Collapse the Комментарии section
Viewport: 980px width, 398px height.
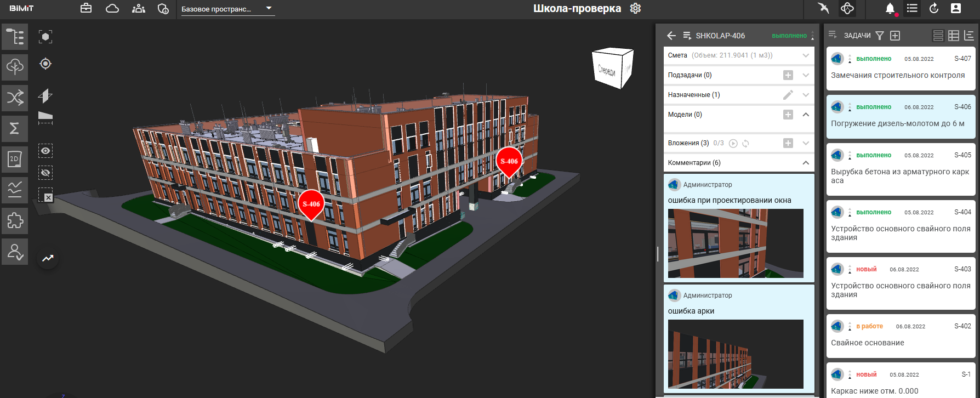coord(805,163)
